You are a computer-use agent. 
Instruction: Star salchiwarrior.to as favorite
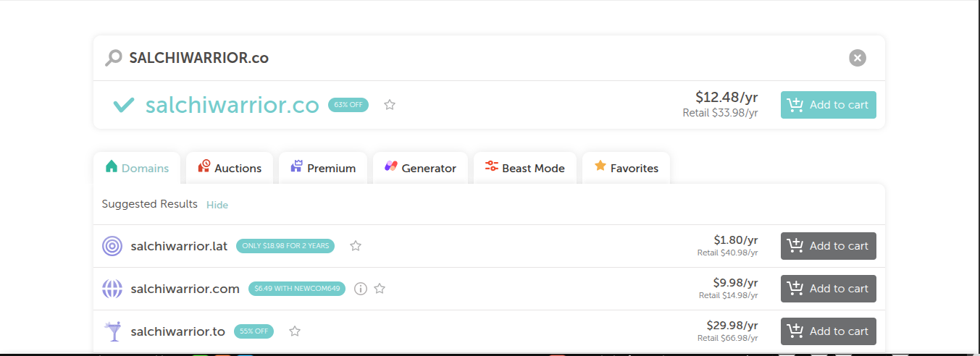click(x=295, y=331)
